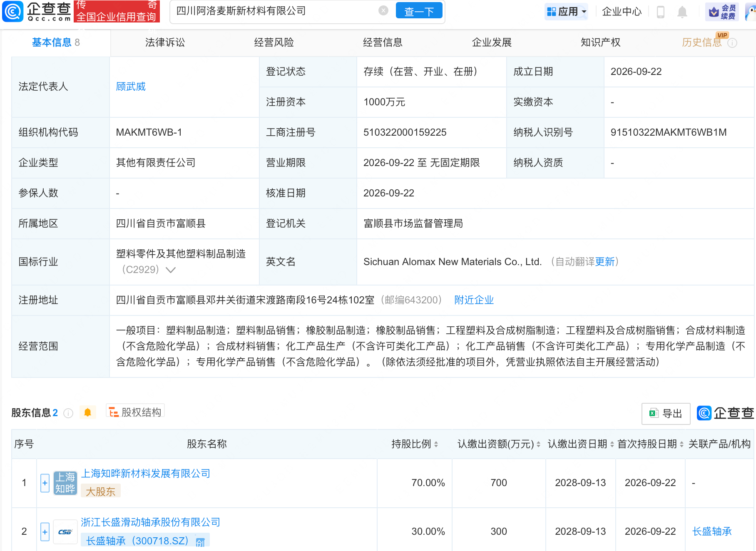The image size is (756, 551).
Task: Export the shareholder list with 导出
Action: point(666,413)
